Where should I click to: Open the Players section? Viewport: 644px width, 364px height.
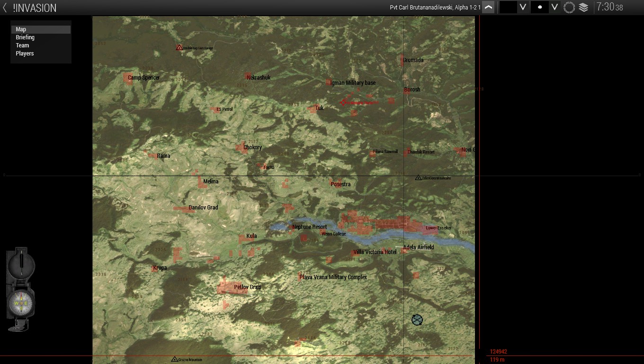(41, 54)
